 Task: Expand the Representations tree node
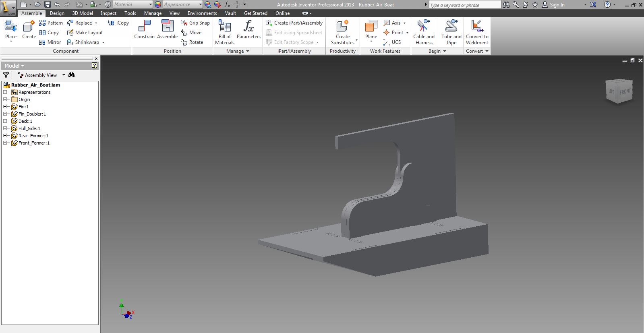(x=5, y=92)
